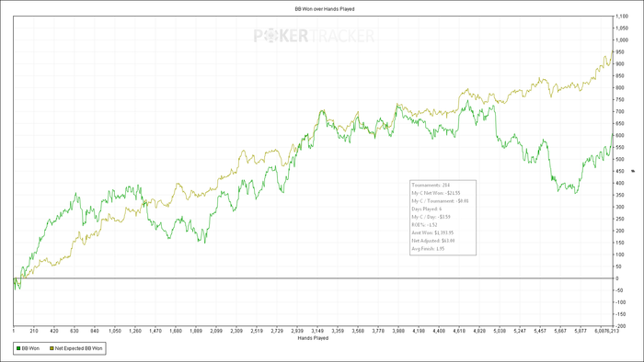
Task: Click the 500 y-axis tick label
Action: pos(620,160)
